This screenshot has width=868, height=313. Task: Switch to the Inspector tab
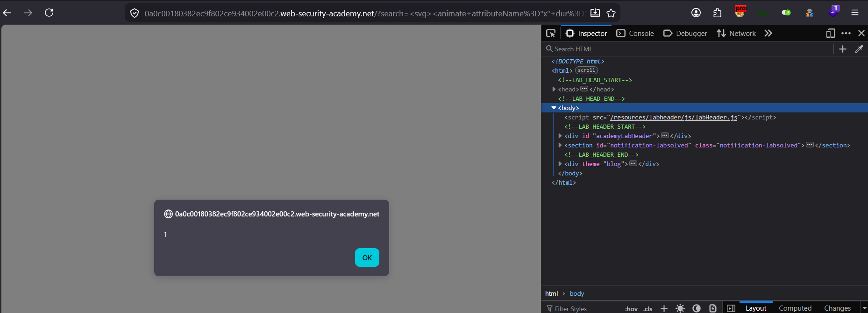click(586, 33)
